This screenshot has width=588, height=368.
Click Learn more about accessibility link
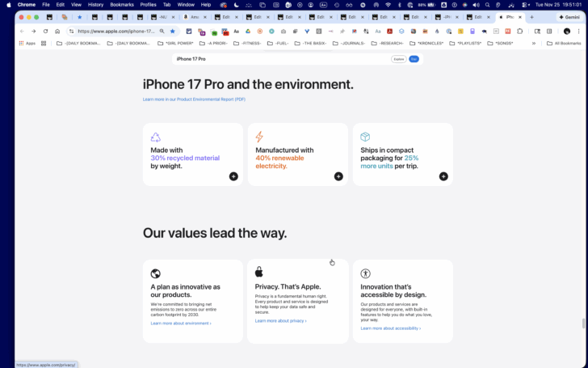point(390,328)
